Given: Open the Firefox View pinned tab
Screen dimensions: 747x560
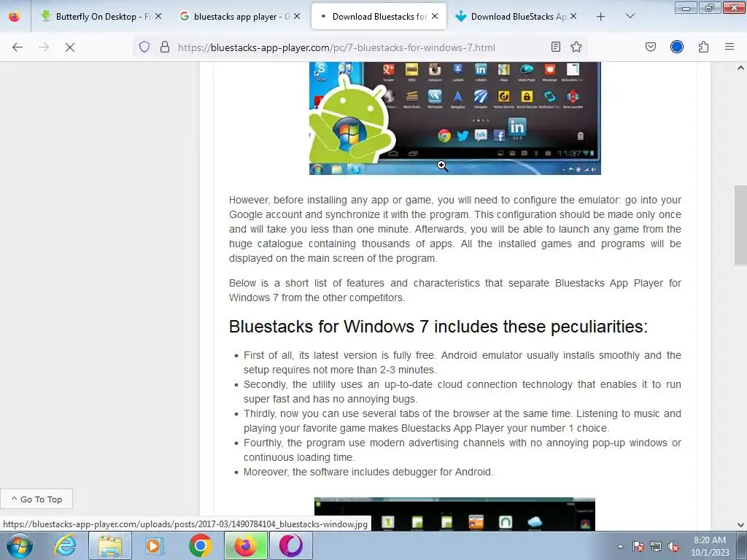Looking at the screenshot, I should pos(15,17).
